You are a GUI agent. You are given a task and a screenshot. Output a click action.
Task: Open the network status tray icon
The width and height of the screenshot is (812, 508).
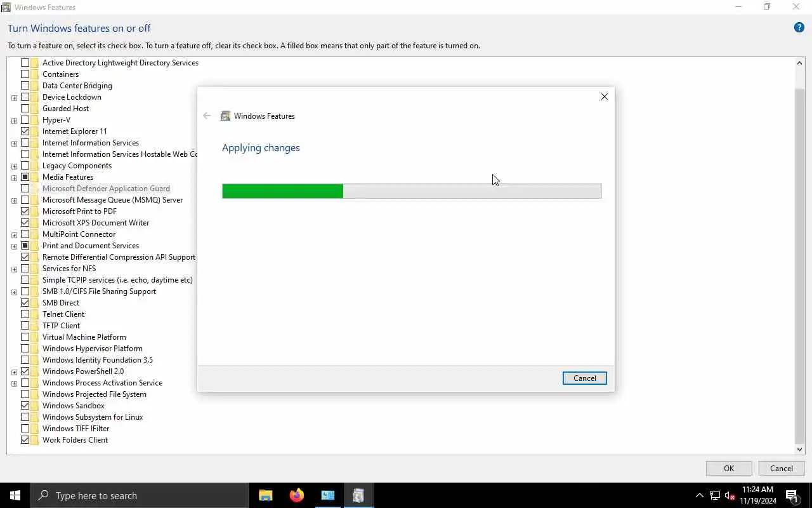pos(715,495)
